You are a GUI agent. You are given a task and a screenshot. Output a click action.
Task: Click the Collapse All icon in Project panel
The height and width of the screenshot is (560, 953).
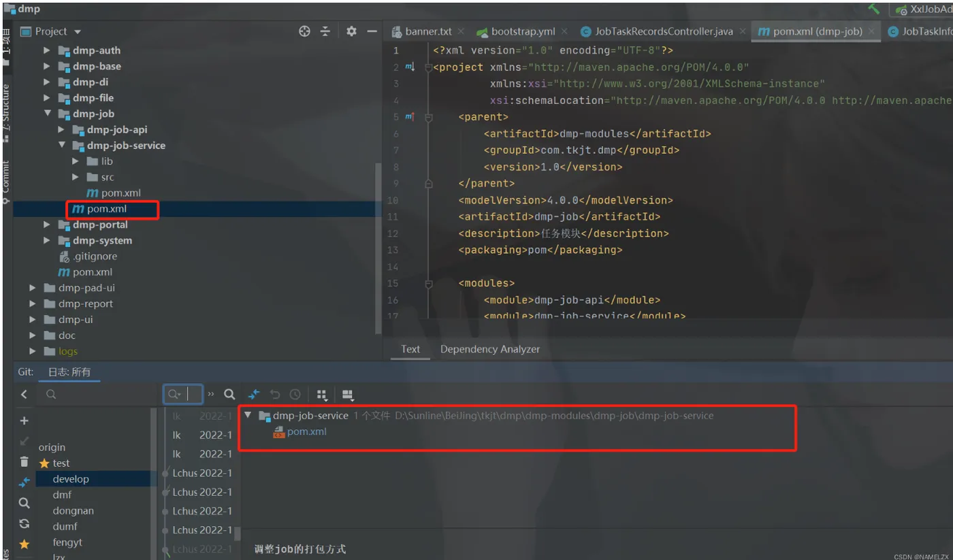325,31
